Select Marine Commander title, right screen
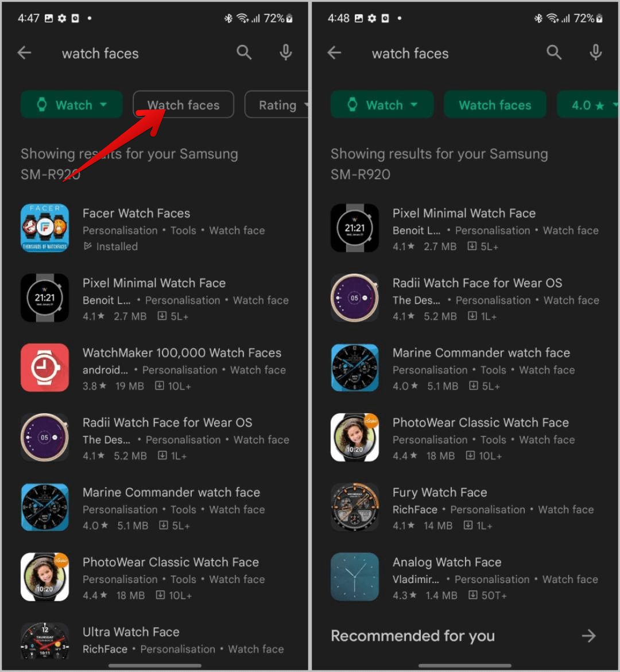 (481, 353)
